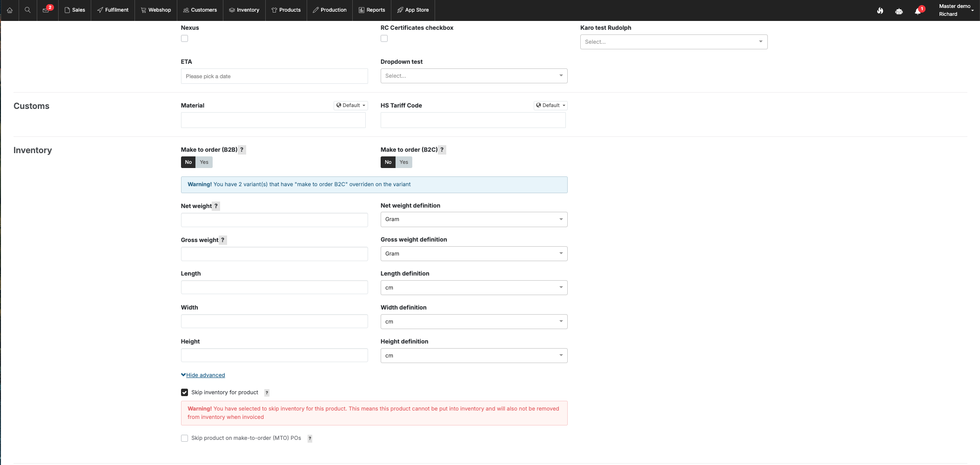
Task: Click the Width input field
Action: click(275, 321)
